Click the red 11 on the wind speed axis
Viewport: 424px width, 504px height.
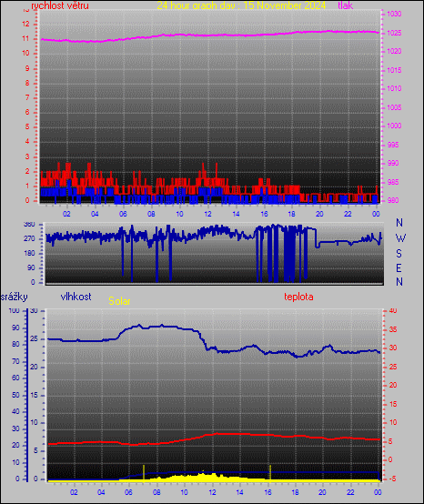[x=25, y=39]
